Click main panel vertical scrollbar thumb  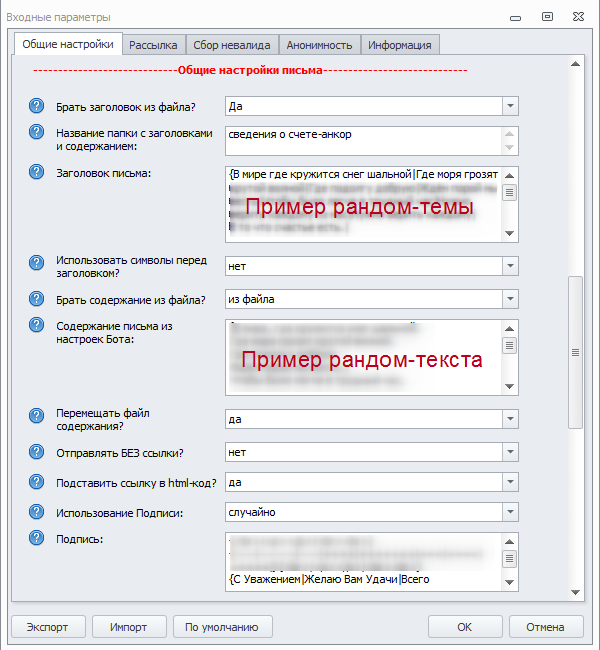(575, 352)
